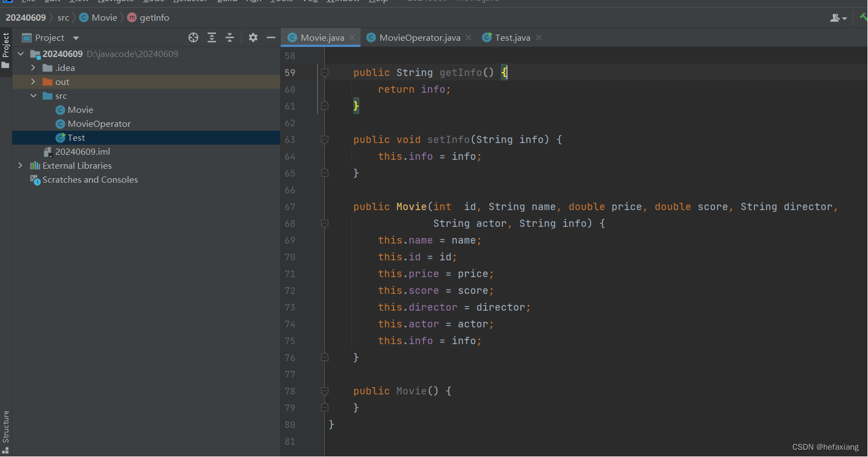Collapse the src folder
This screenshot has width=868, height=457.
point(33,96)
